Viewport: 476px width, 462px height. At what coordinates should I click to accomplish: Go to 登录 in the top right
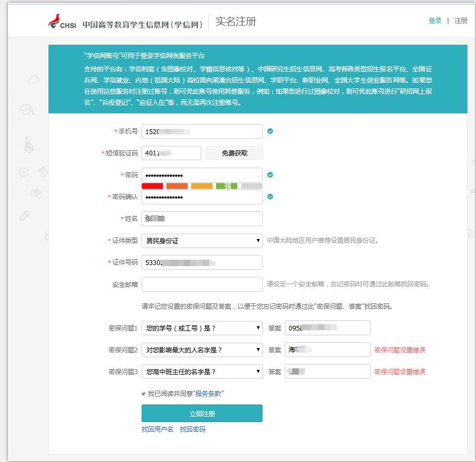(435, 21)
